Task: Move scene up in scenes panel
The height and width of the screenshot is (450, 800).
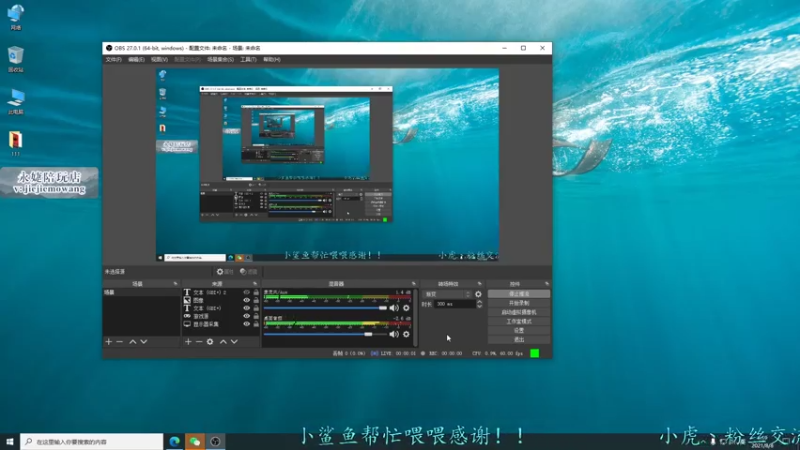Action: [133, 342]
